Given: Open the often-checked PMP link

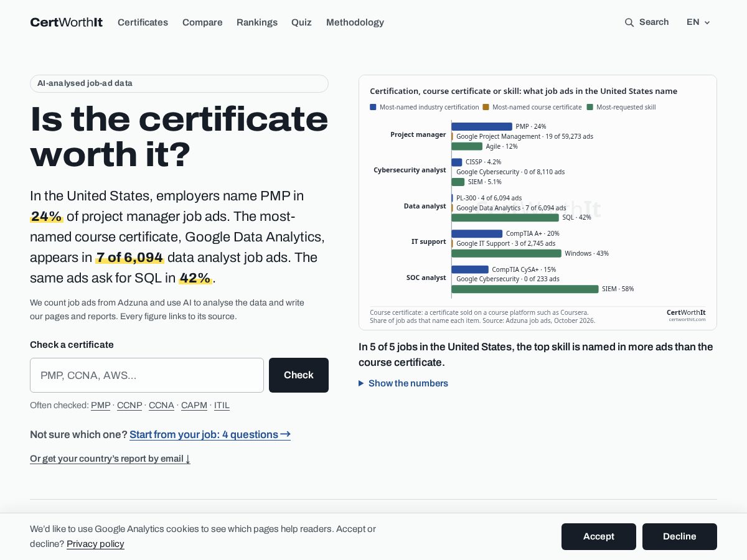Looking at the screenshot, I should 101,406.
